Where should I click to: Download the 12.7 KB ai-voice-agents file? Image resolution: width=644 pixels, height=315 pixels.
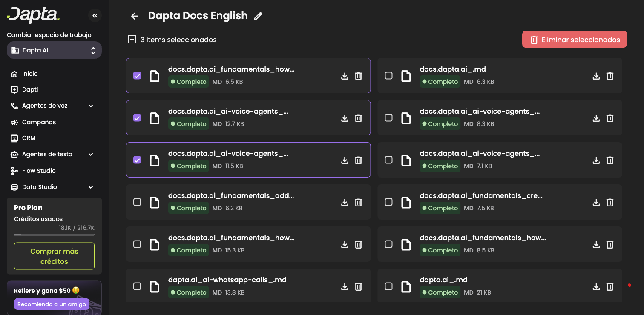click(x=345, y=118)
